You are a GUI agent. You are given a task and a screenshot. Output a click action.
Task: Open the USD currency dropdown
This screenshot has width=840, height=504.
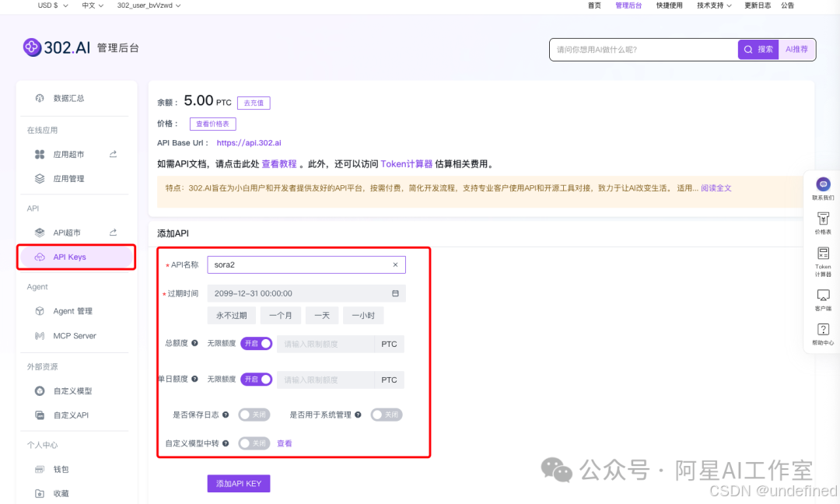point(50,5)
